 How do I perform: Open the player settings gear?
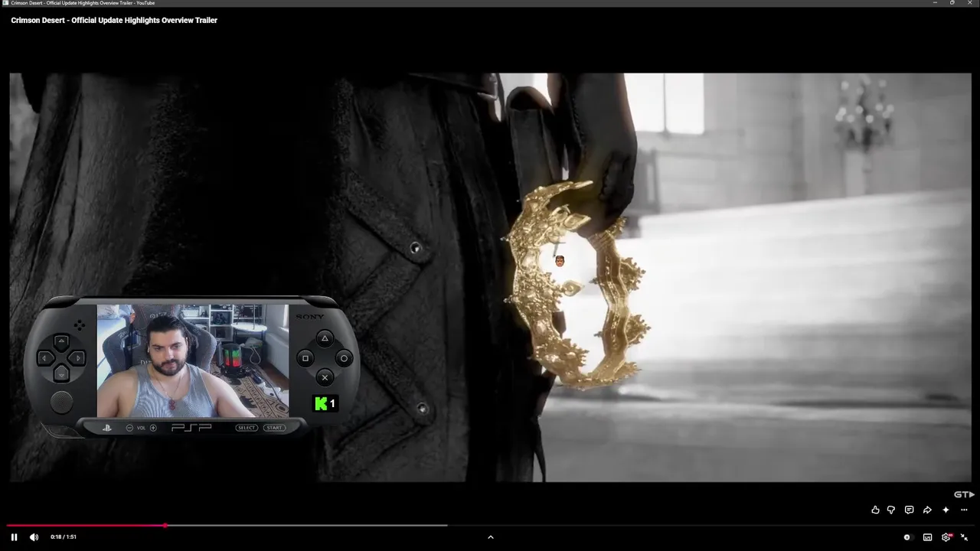(x=946, y=537)
